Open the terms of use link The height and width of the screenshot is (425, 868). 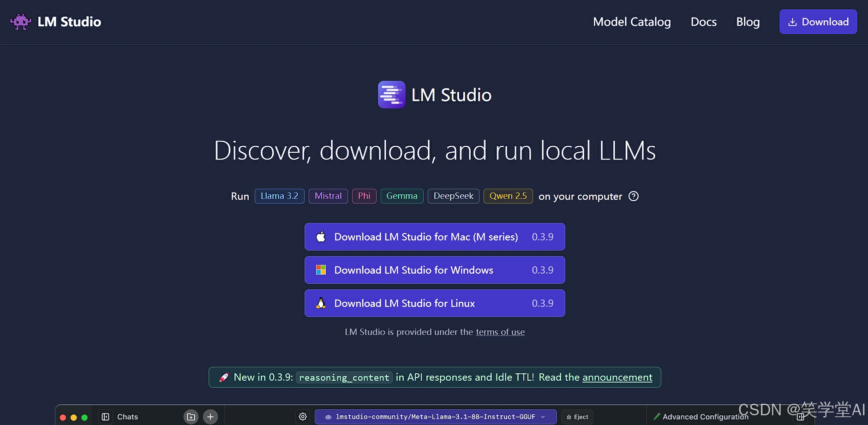coord(500,332)
